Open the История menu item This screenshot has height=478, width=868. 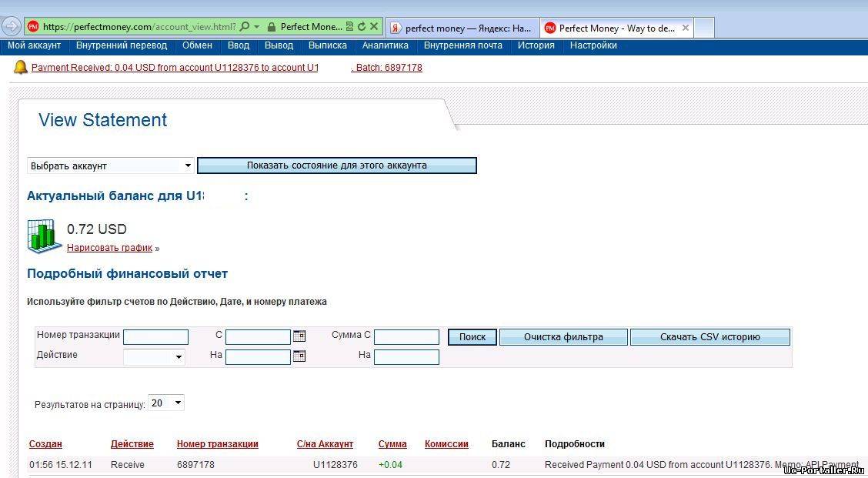pos(536,45)
